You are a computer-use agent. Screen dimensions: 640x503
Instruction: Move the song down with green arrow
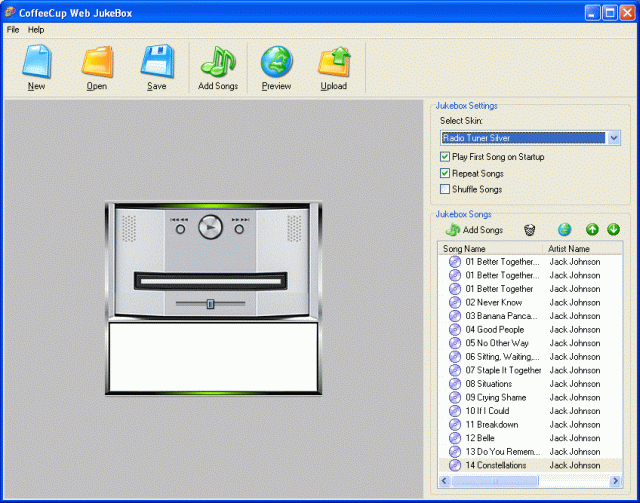pos(613,229)
